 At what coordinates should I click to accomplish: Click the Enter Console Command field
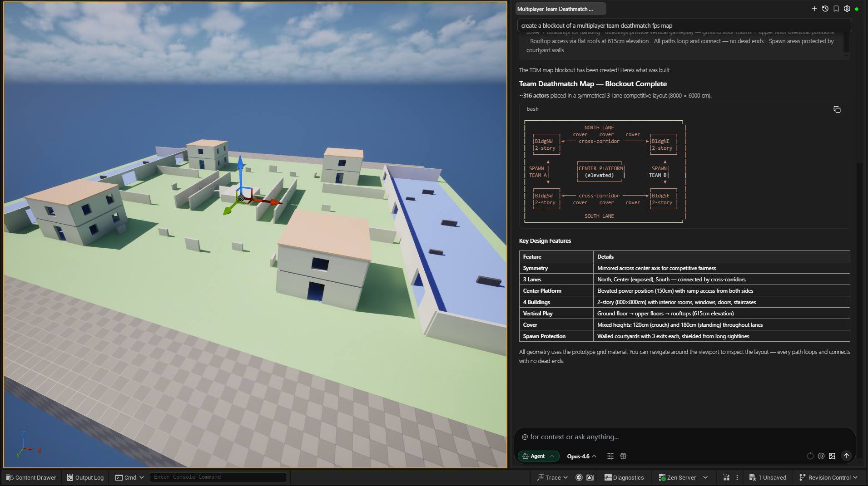tap(218, 477)
